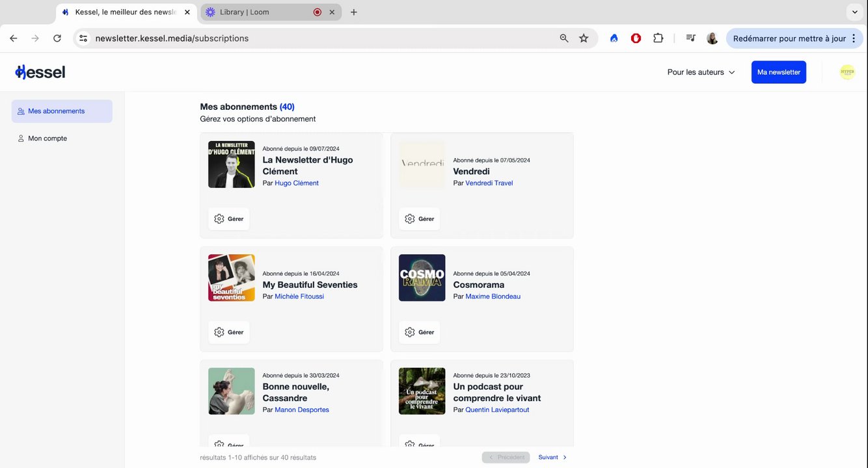
Task: Click the bookmark star icon
Action: (x=584, y=38)
